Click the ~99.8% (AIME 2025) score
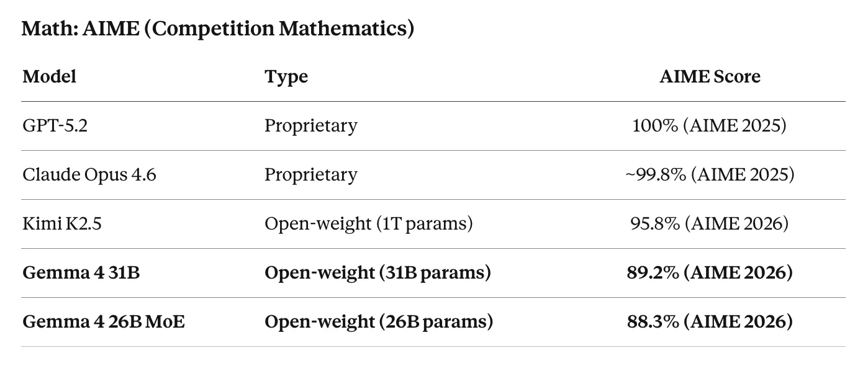Viewport: 868px width, 381px height. [x=710, y=175]
